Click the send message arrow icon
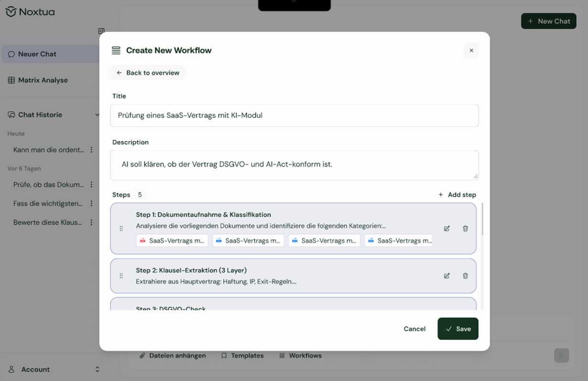 (x=561, y=355)
